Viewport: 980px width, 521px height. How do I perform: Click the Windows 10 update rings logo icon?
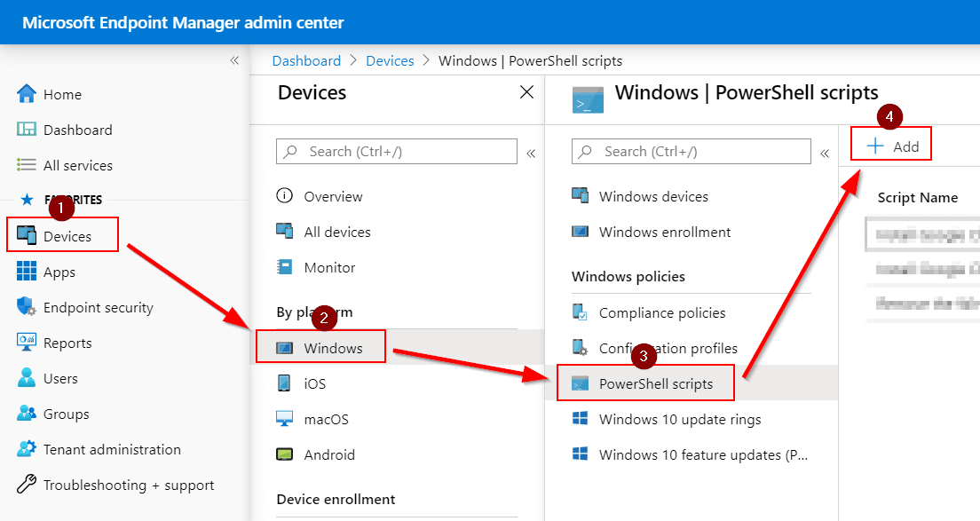[580, 418]
